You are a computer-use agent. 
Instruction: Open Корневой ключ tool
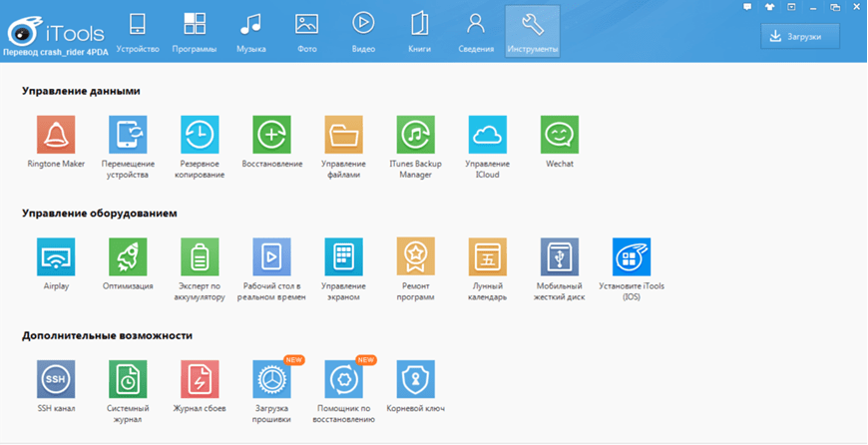pyautogui.click(x=416, y=379)
